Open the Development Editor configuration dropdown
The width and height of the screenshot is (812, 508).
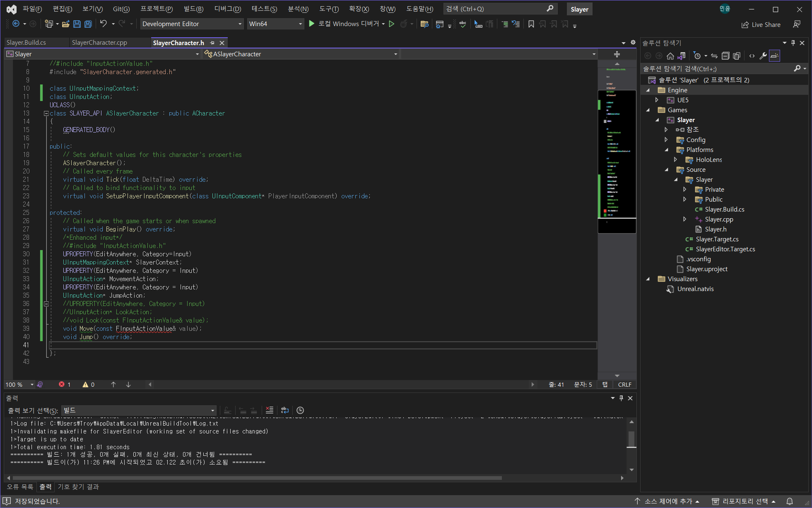[192, 24]
